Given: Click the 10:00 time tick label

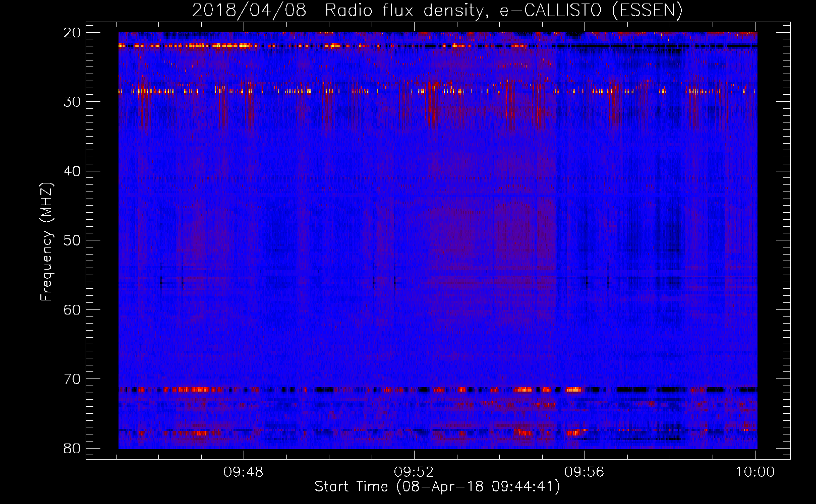Looking at the screenshot, I should click(x=755, y=472).
